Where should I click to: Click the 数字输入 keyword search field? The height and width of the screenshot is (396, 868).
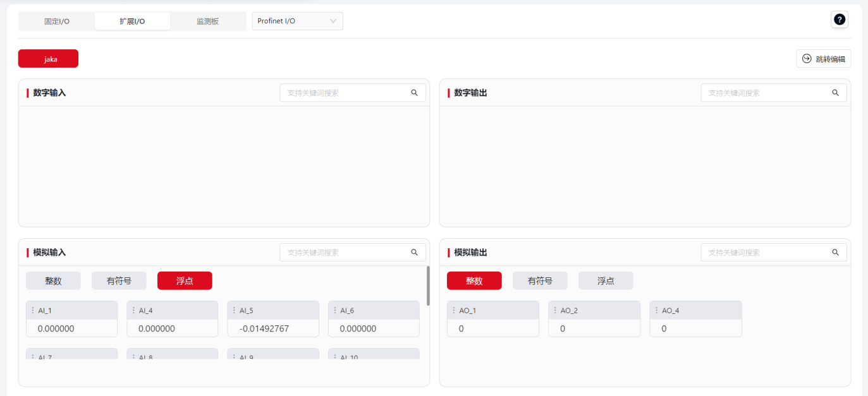pos(345,93)
